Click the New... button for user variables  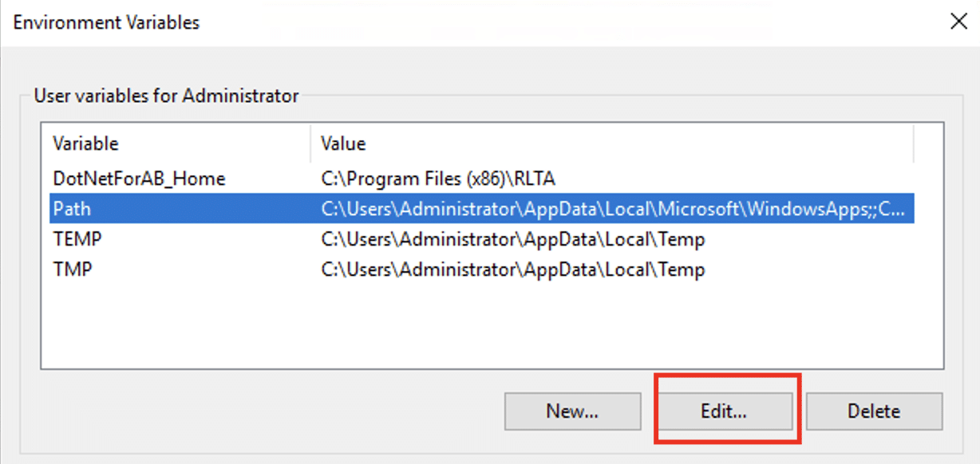coord(572,411)
